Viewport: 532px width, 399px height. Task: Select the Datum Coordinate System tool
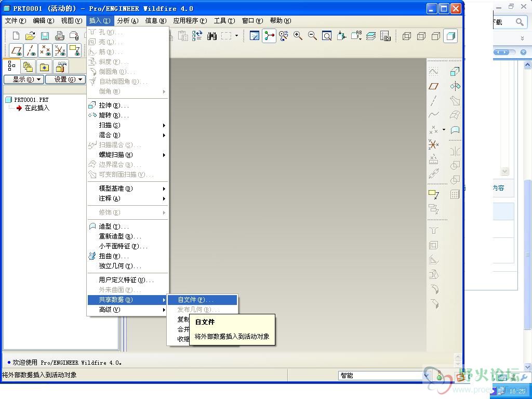point(434,144)
